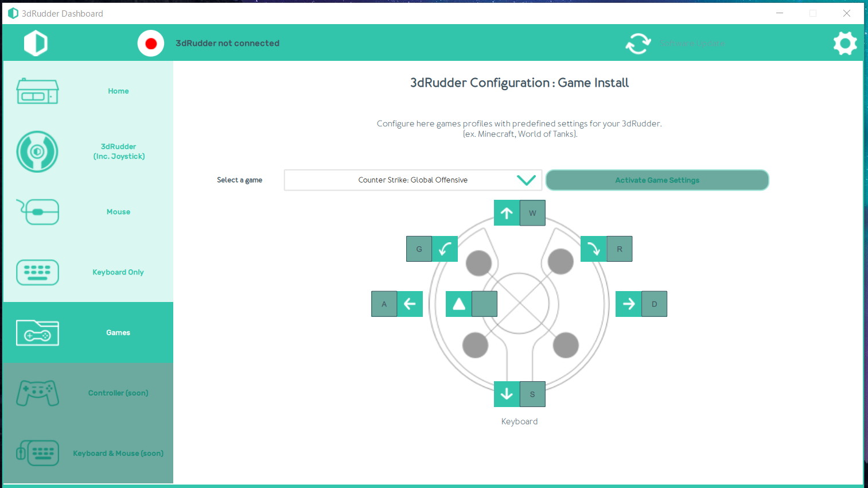
Task: Click the center cross of rudder diagram
Action: click(x=519, y=303)
